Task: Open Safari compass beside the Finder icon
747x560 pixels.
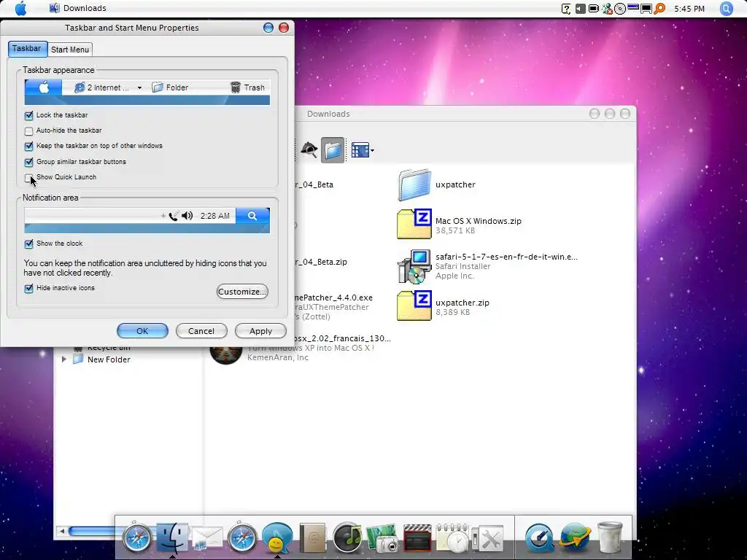Action: point(137,538)
